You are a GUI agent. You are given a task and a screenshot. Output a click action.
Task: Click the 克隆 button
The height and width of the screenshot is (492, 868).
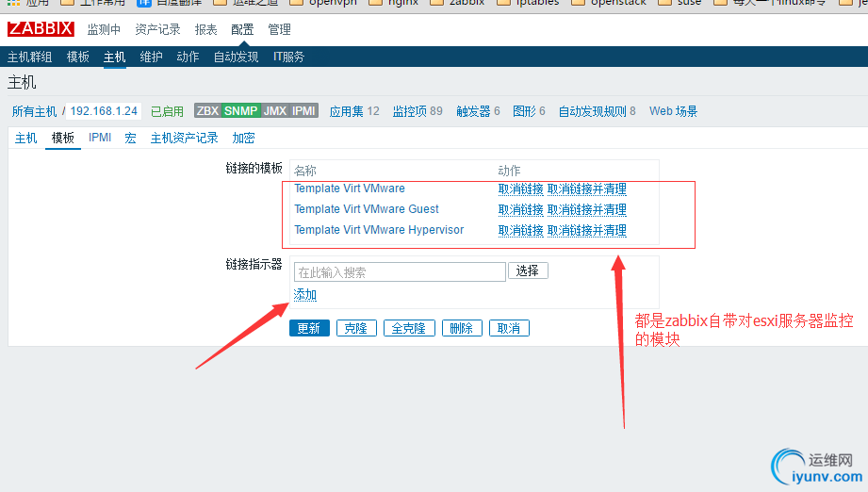tap(356, 328)
